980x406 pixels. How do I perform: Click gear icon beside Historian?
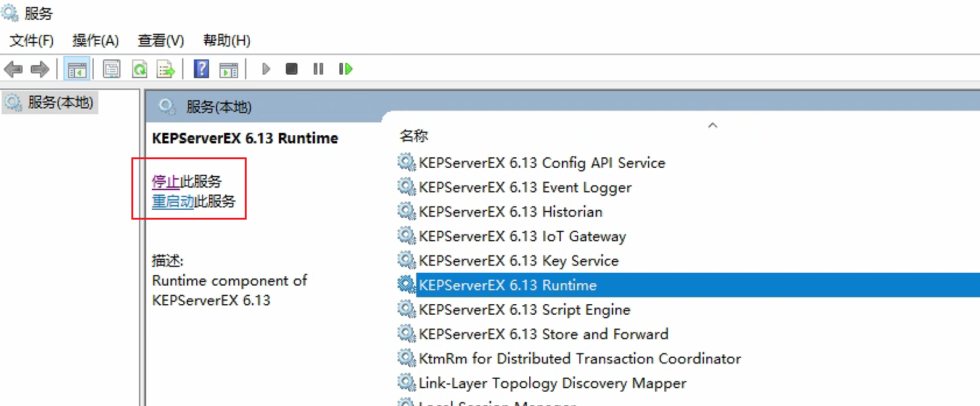pos(406,211)
